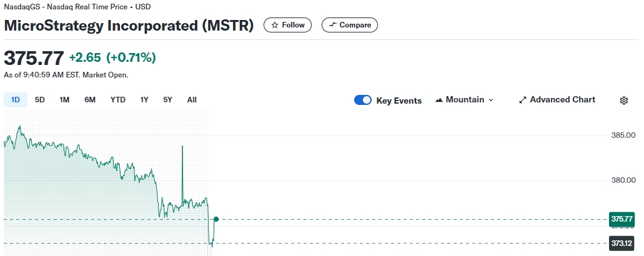Toggle the Key Events switch
The height and width of the screenshot is (256, 644).
point(363,100)
